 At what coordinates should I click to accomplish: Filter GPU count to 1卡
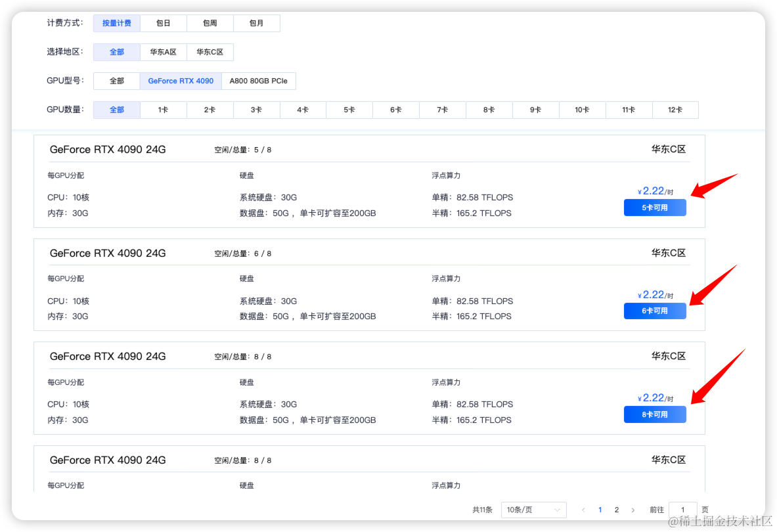click(x=164, y=110)
